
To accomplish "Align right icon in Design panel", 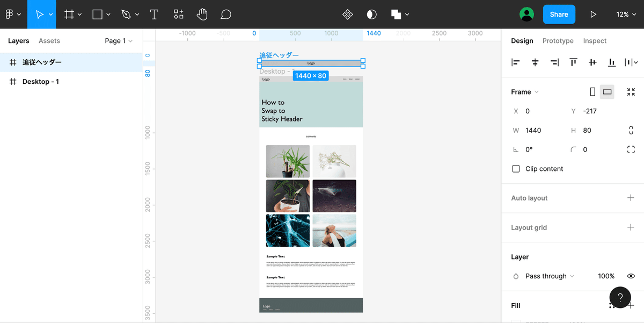I will coord(554,62).
